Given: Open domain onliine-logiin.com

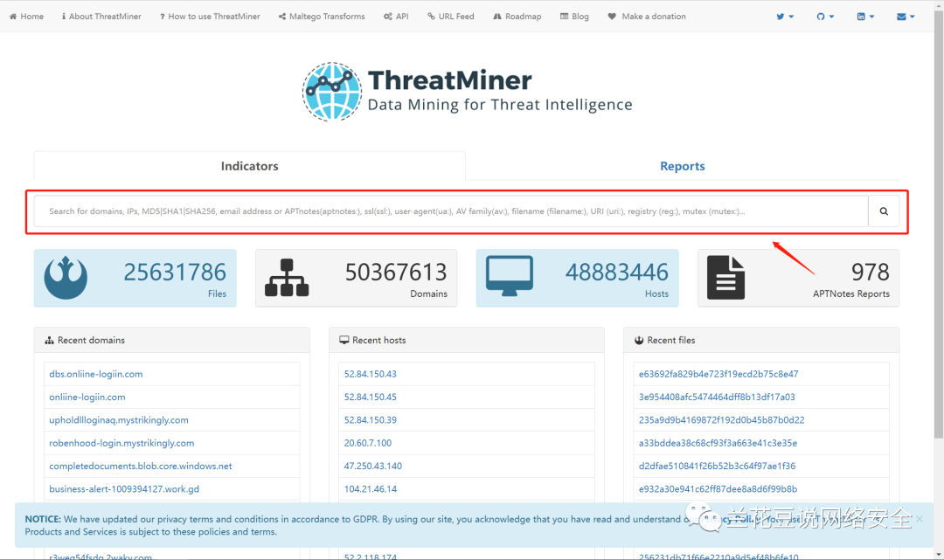Looking at the screenshot, I should 87,397.
